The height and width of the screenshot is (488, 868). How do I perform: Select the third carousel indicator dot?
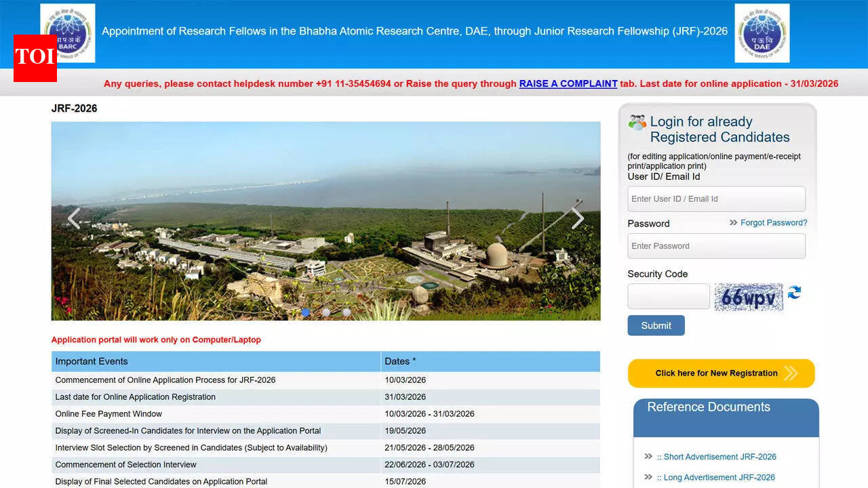pos(347,312)
